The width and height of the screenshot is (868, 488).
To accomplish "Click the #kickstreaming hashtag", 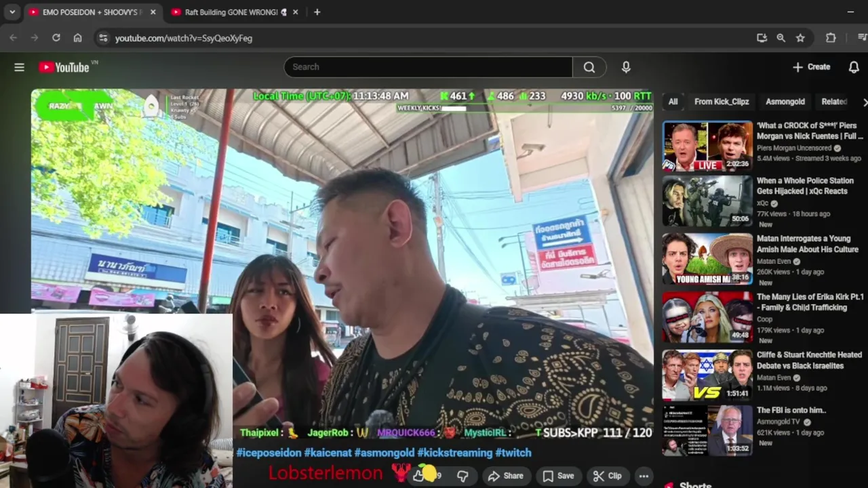I will coord(454,453).
